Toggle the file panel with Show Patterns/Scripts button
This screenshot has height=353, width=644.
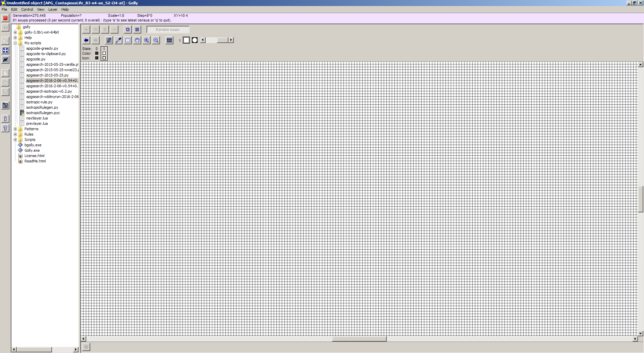tap(5, 105)
